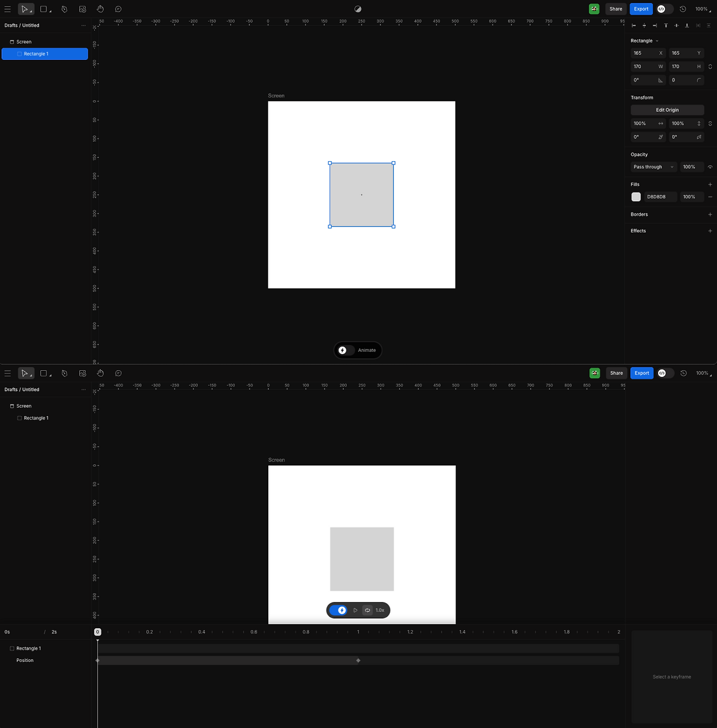Align selection to bottom edge
717x728 pixels.
[x=687, y=25]
